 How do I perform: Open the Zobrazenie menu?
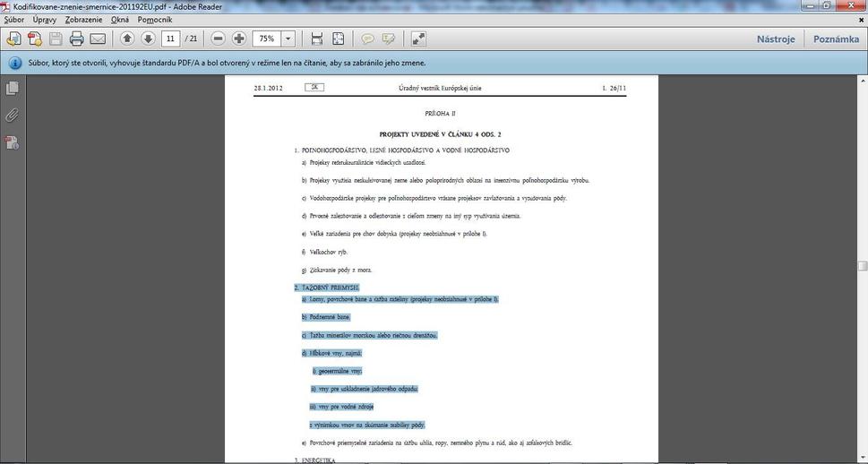tap(83, 20)
